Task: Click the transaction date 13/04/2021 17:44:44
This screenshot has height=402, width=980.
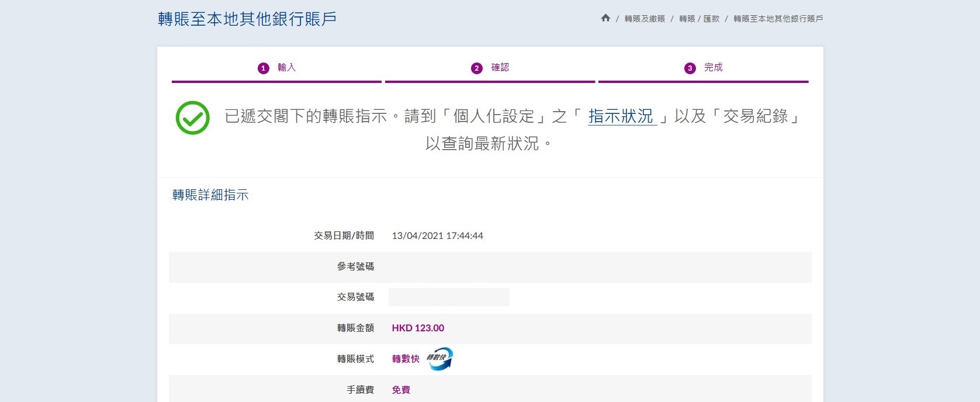Action: tap(437, 236)
